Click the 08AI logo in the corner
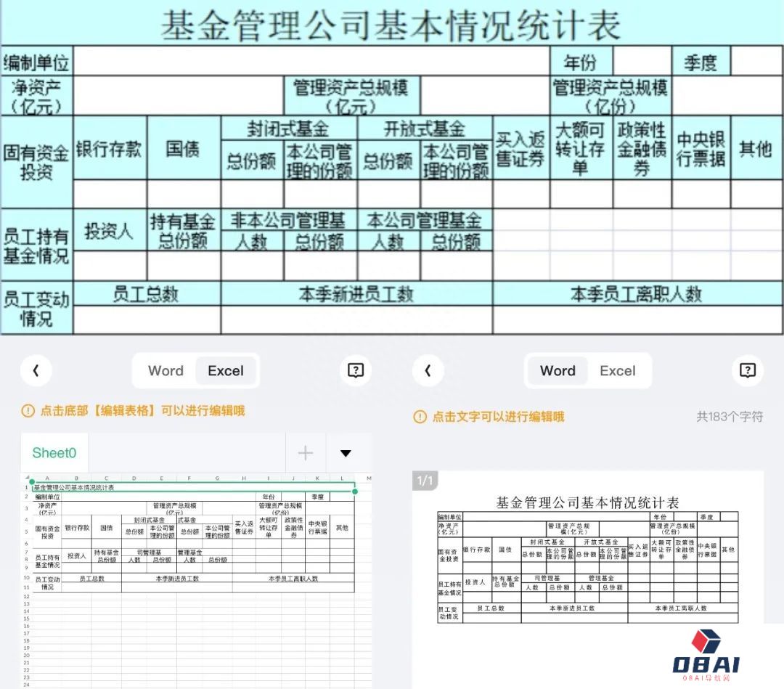This screenshot has width=784, height=689. point(706,655)
